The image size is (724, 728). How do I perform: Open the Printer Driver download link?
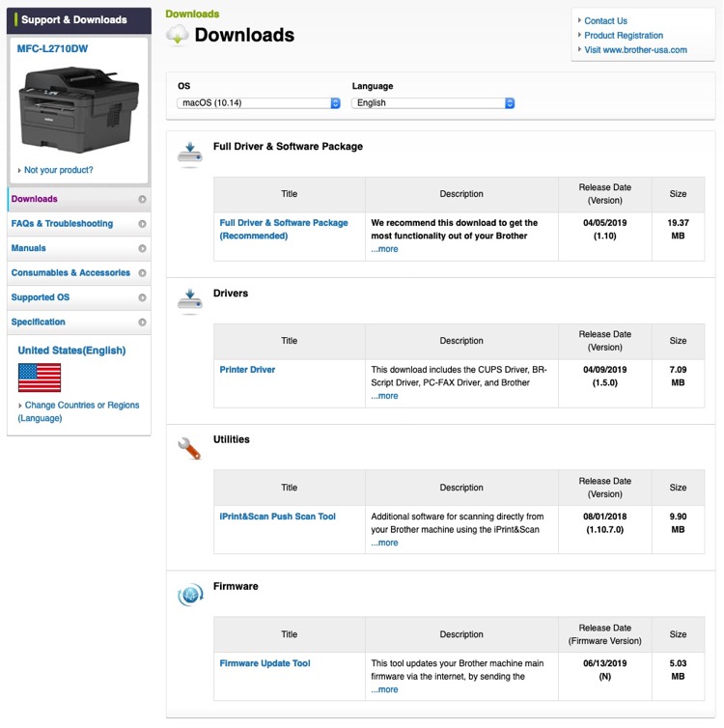click(247, 370)
